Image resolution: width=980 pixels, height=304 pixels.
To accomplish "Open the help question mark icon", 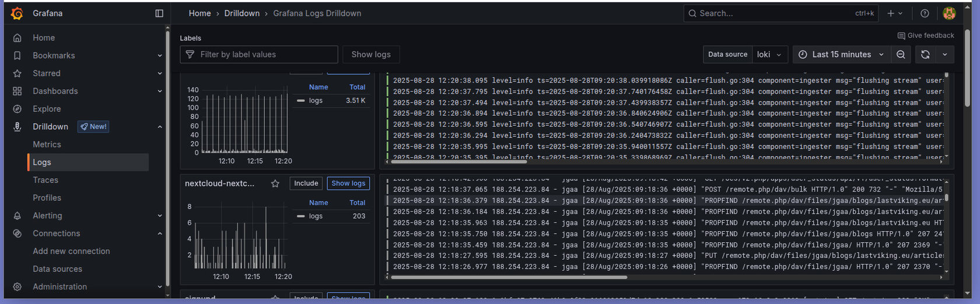I will tap(925, 13).
